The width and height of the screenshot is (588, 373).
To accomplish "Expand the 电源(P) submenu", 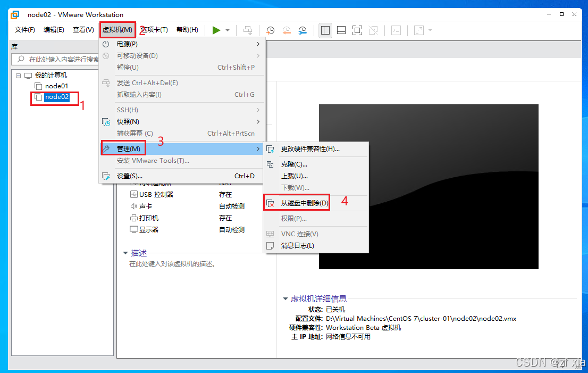I will click(182, 44).
